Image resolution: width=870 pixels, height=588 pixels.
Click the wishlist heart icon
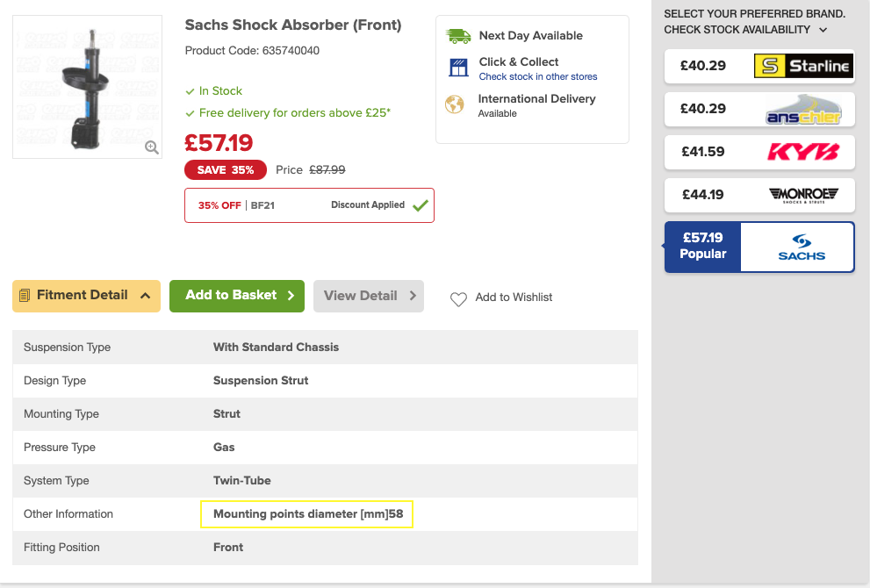coord(458,299)
